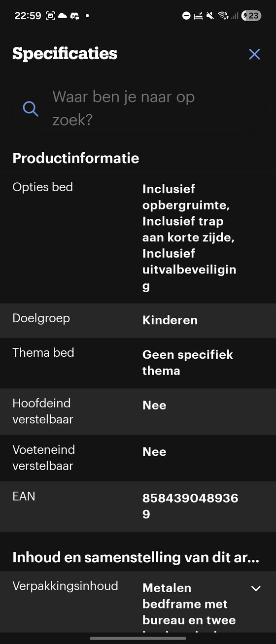
Task: Tap the bottom navigation gesture handle
Action: 138,638
